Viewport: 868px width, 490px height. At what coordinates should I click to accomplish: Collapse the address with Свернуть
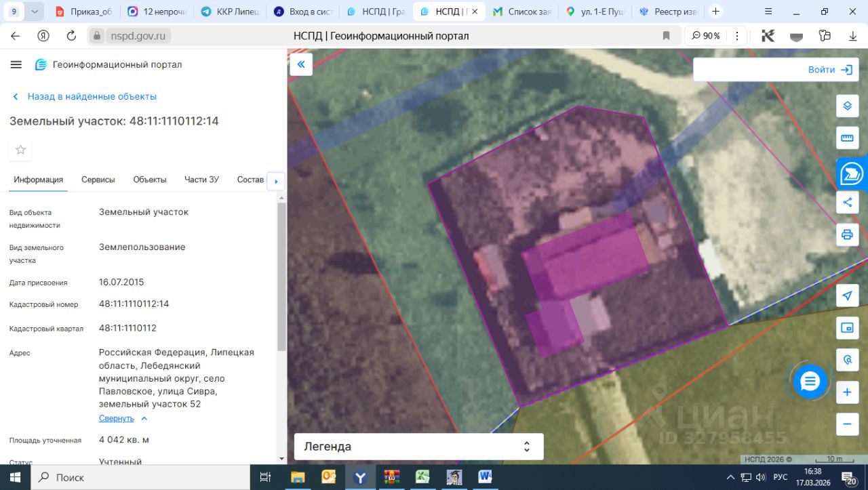(x=123, y=418)
